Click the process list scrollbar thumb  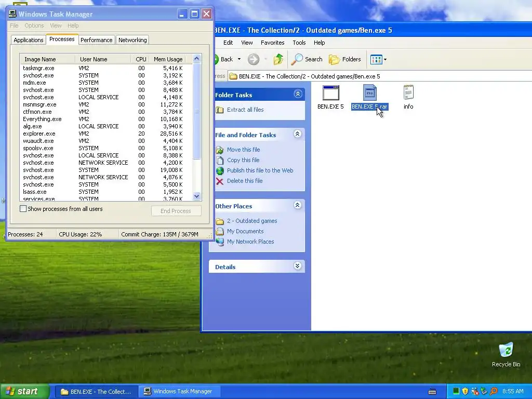[x=197, y=111]
